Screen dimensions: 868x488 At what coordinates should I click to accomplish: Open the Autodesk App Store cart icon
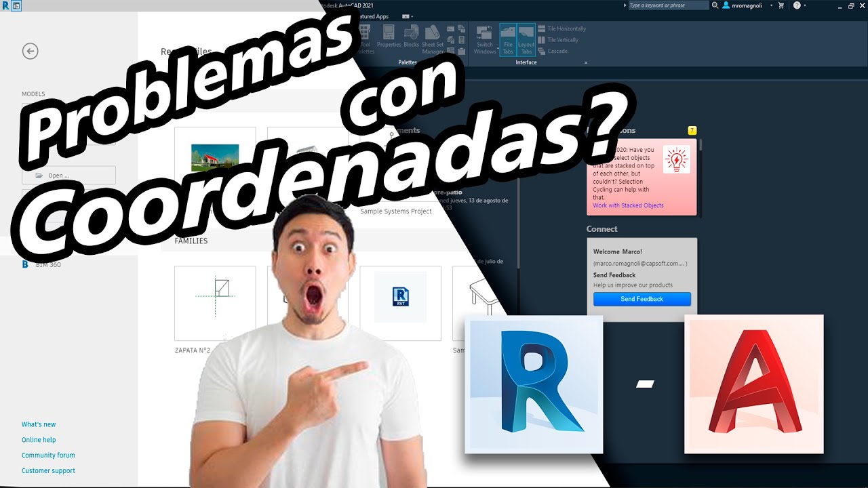pyautogui.click(x=781, y=5)
